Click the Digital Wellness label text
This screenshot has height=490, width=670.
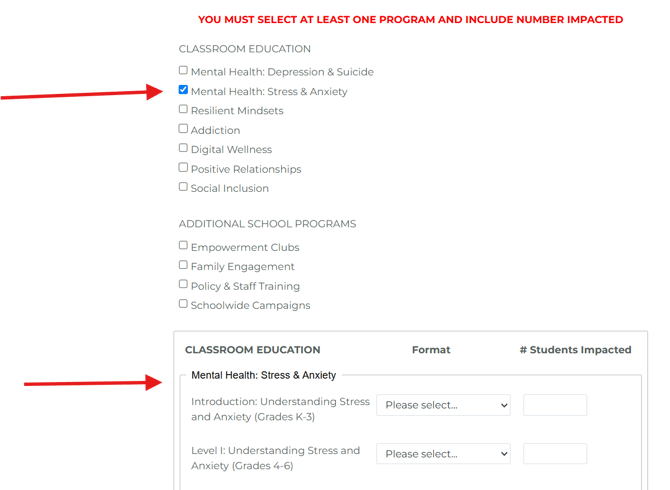pyautogui.click(x=231, y=150)
